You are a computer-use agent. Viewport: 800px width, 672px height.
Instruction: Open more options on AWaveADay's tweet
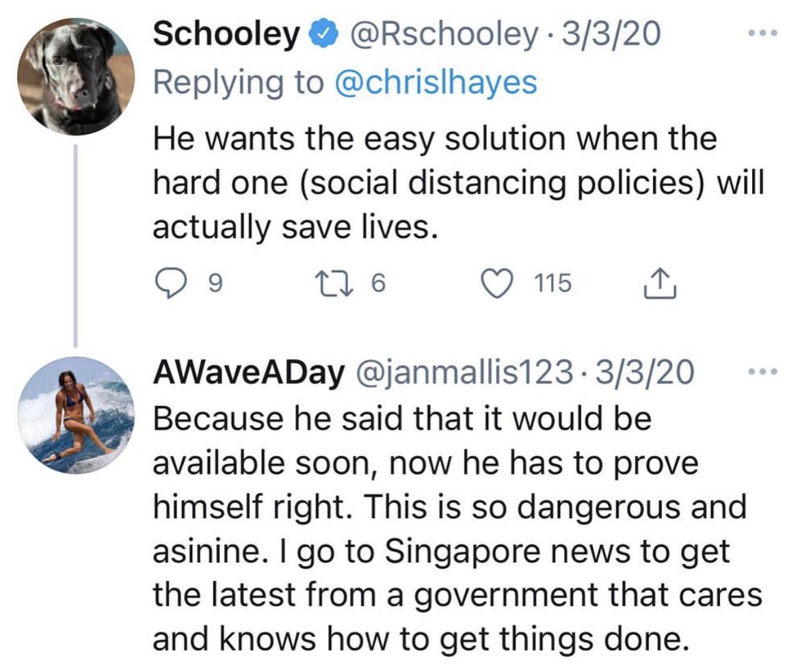pyautogui.click(x=762, y=371)
